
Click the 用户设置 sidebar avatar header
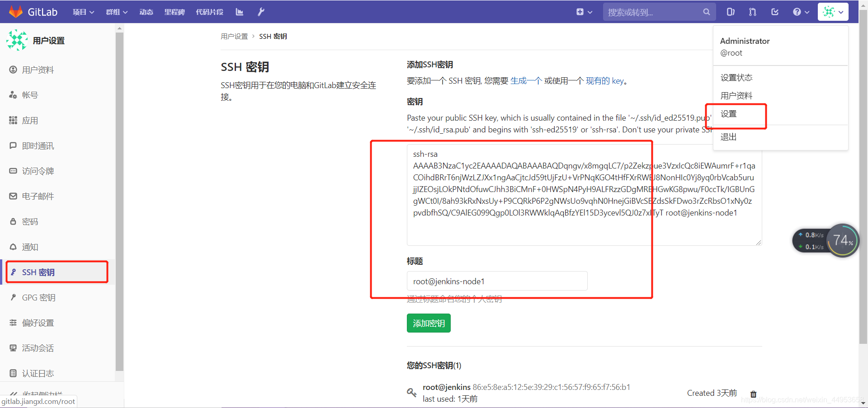36,40
